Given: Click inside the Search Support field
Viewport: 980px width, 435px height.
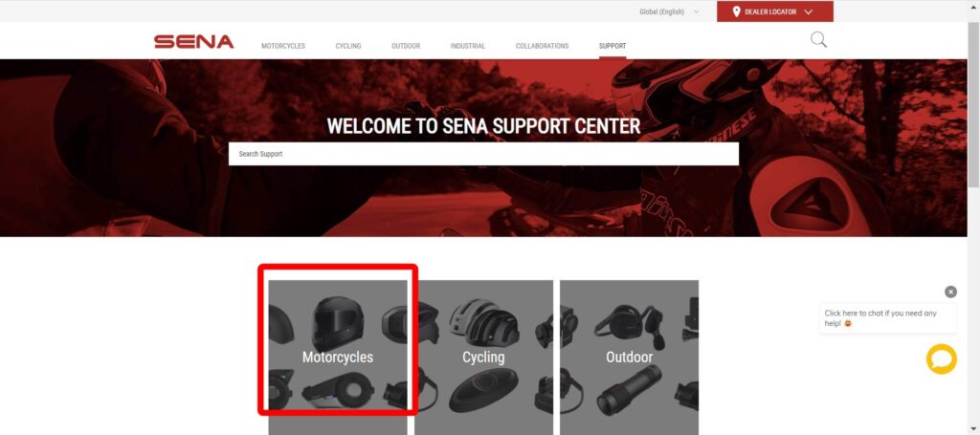Looking at the screenshot, I should click(x=483, y=154).
